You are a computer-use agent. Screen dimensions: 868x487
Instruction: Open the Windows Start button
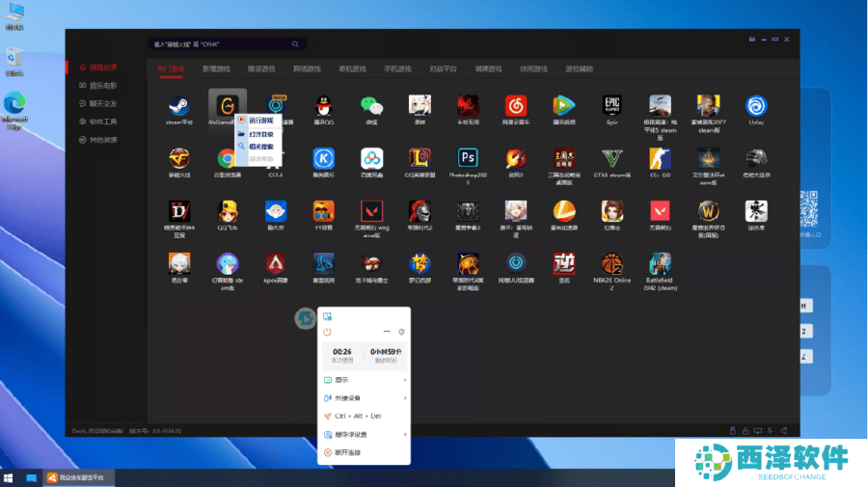(x=10, y=477)
